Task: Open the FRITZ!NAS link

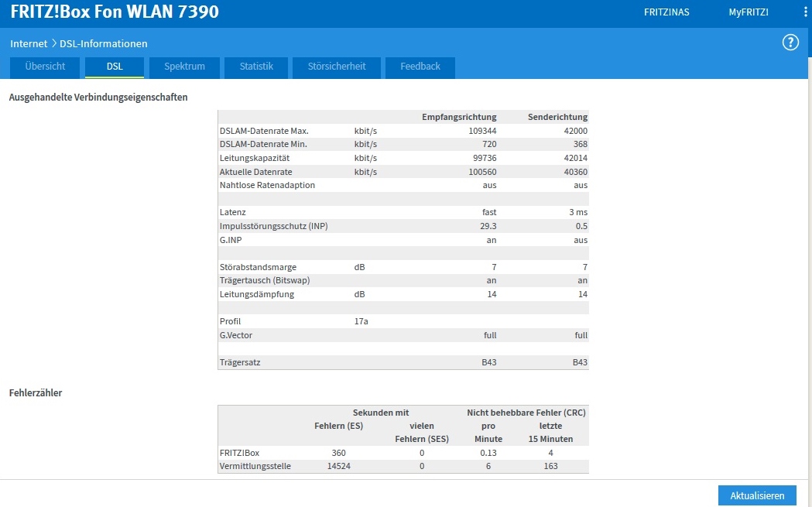Action: click(x=666, y=12)
